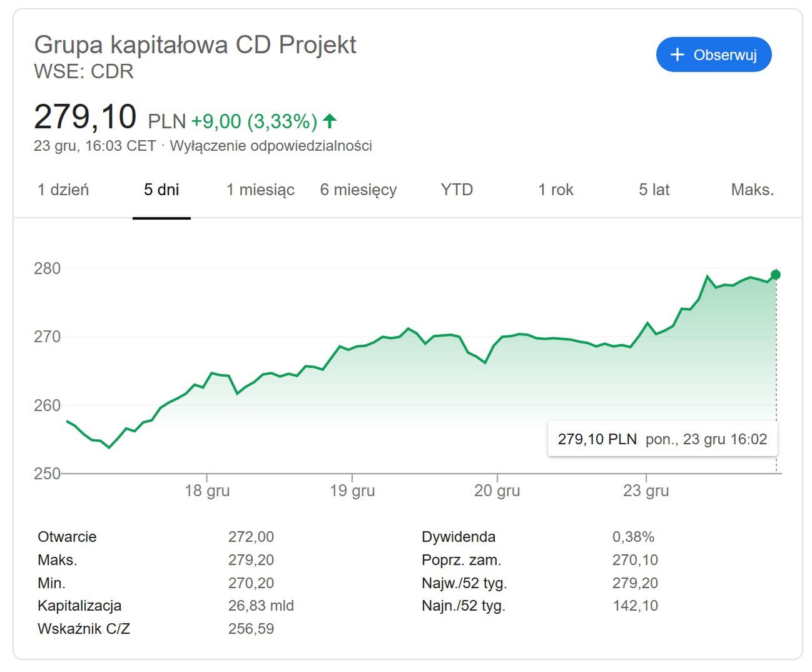Click the Kapitalizacja label
This screenshot has width=812, height=672.
(x=79, y=606)
